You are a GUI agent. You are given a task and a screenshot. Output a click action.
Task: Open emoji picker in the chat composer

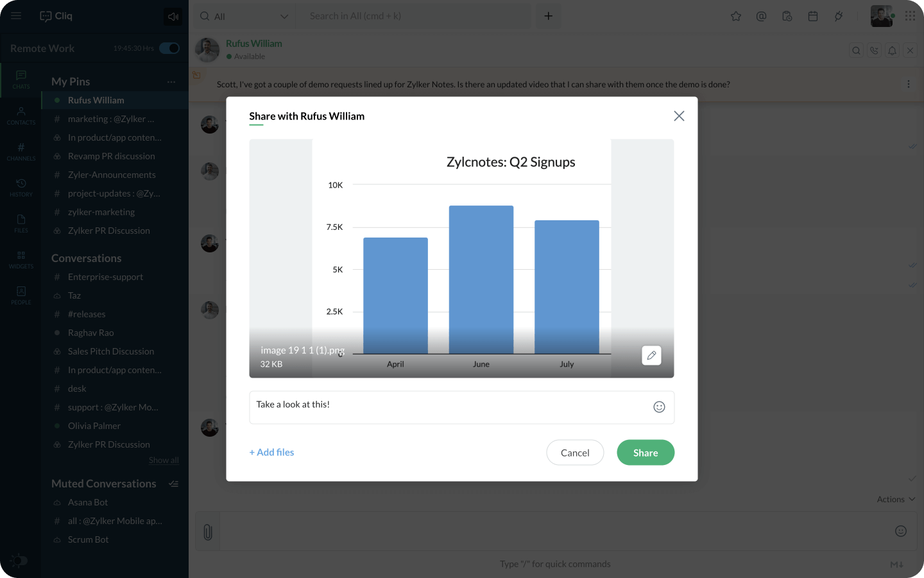(901, 531)
